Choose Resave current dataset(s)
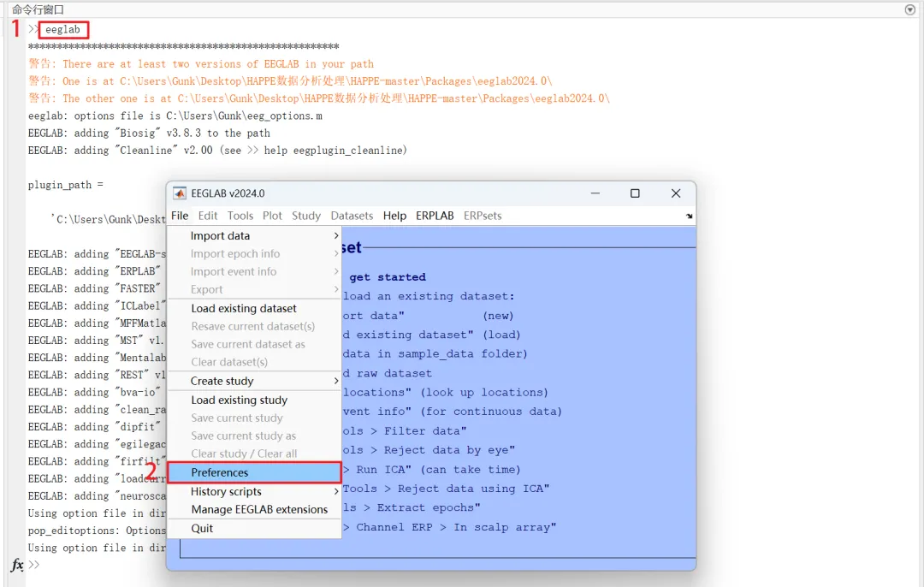 [255, 326]
